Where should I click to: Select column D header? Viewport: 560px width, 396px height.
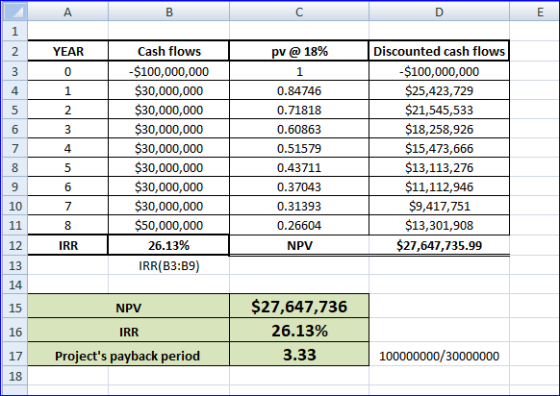tap(439, 12)
